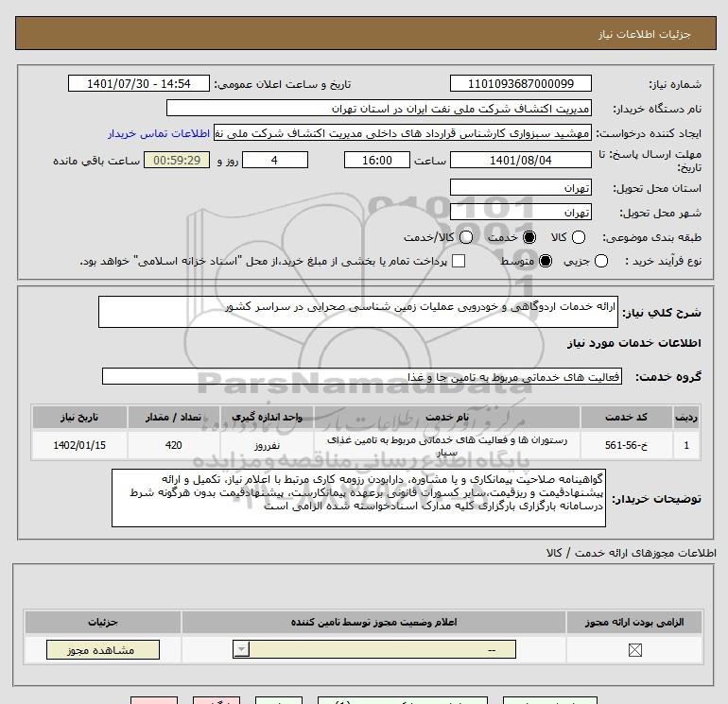Click the page title جزئیات اطلاعات نیاز
This screenshot has height=704, width=728.
(645, 34)
